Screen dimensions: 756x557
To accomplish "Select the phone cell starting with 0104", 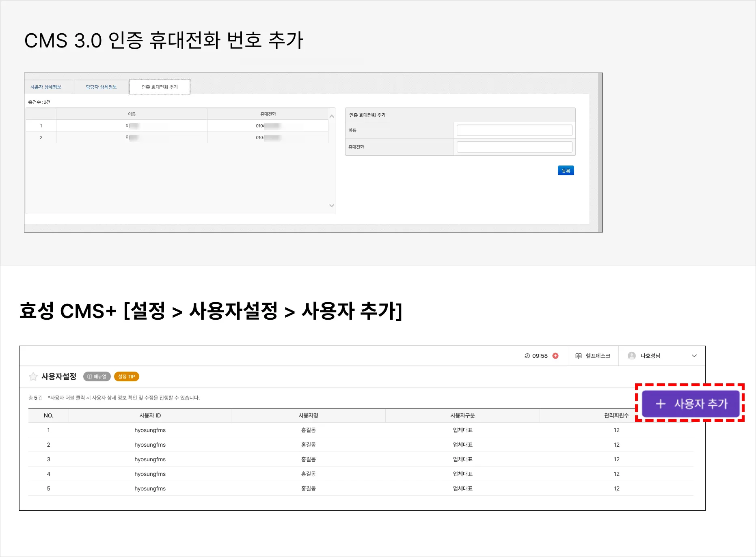I will (x=268, y=126).
